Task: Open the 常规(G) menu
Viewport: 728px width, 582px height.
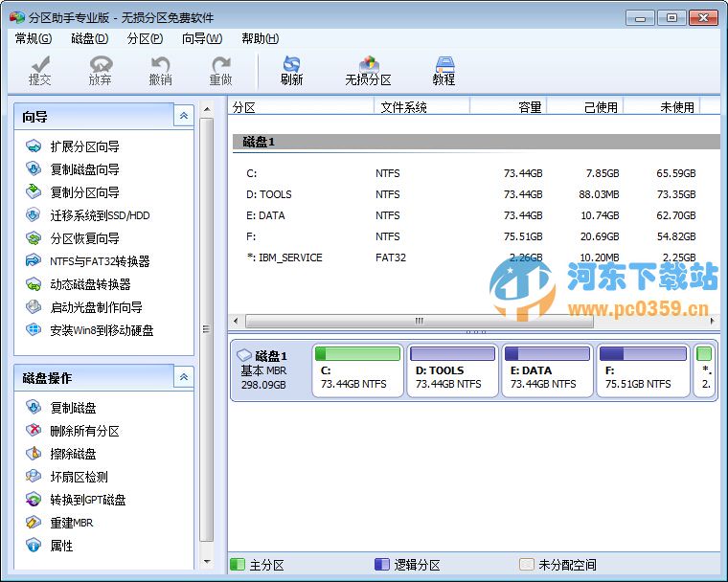Action: coord(34,38)
